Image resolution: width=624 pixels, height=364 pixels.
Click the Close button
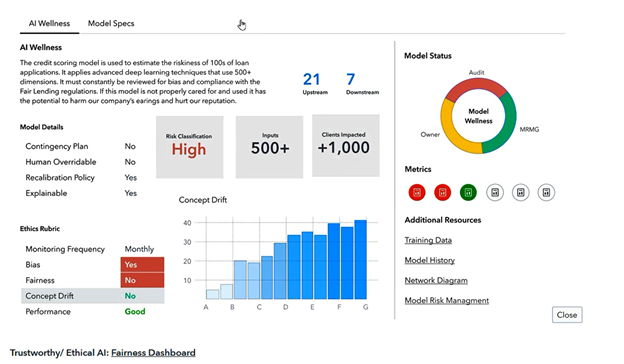pos(567,315)
